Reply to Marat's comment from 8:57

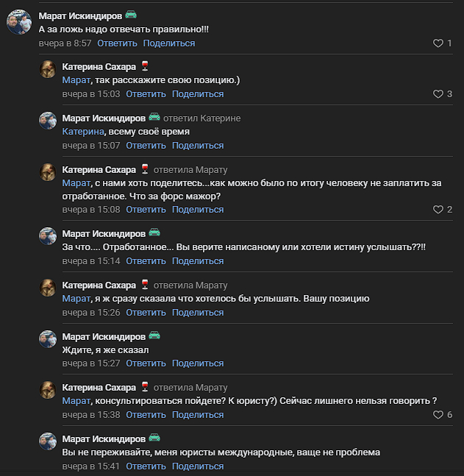[117, 43]
